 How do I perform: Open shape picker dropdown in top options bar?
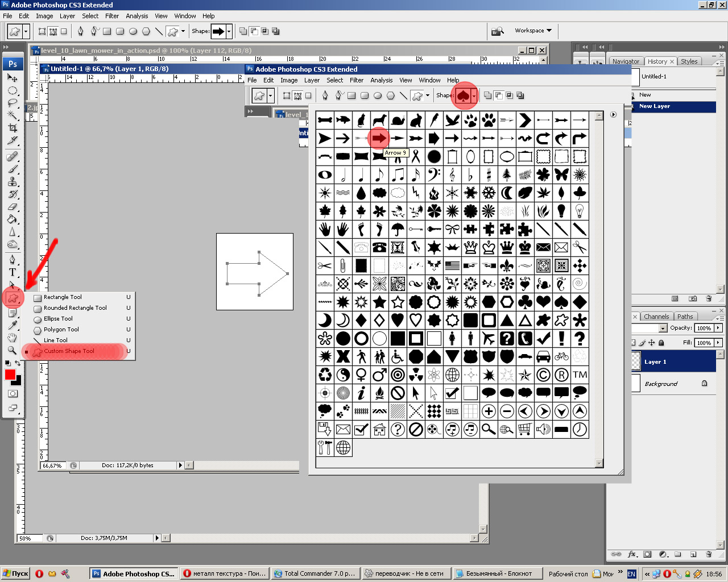coord(229,31)
